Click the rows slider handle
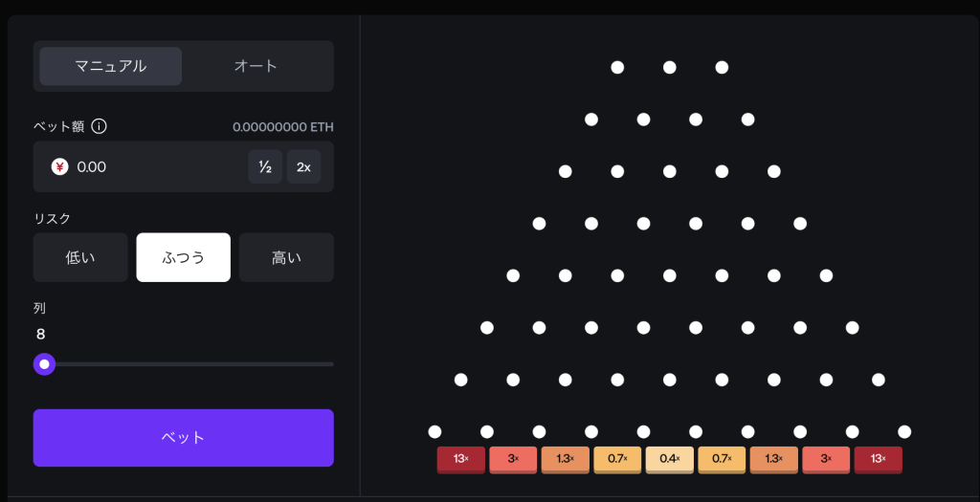The image size is (980, 502). pos(44,364)
